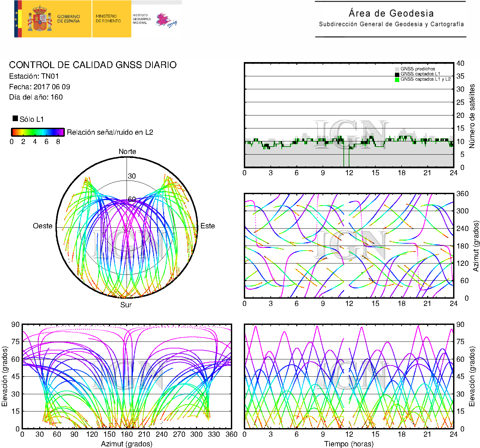This screenshot has width=480, height=448.
Task: Click the black GNSS captados L1 legend marker
Action: click(397, 74)
